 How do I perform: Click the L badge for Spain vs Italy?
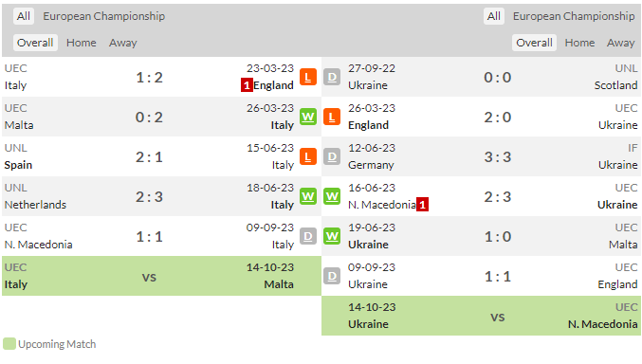308,156
